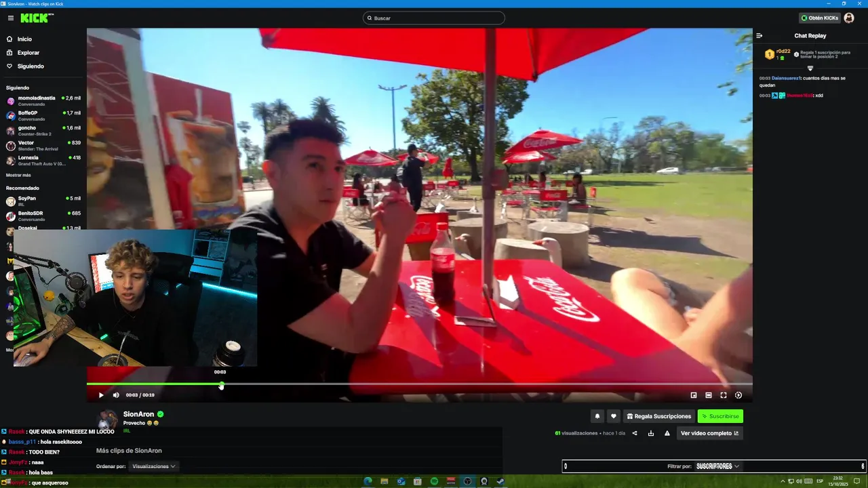Switch ESP keyboard language indicator
The width and height of the screenshot is (868, 488).
pos(820,481)
